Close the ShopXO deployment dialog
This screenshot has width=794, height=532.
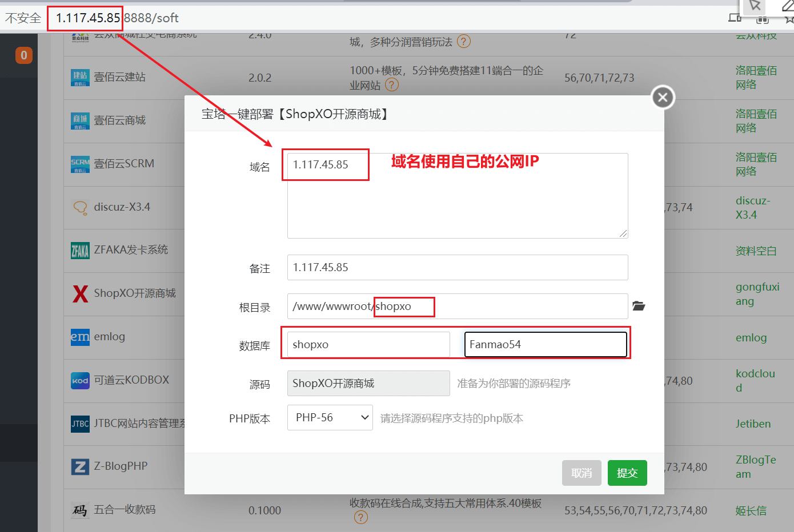coord(663,98)
